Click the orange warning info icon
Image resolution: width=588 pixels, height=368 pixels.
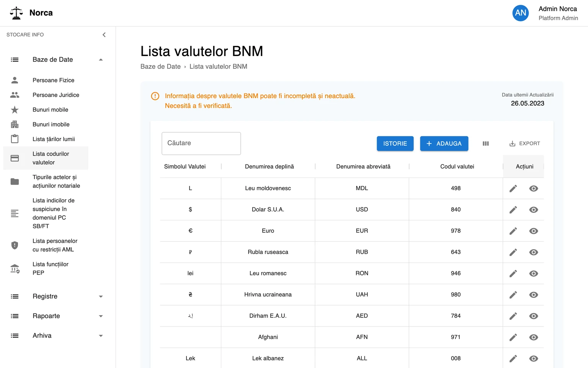tap(155, 96)
